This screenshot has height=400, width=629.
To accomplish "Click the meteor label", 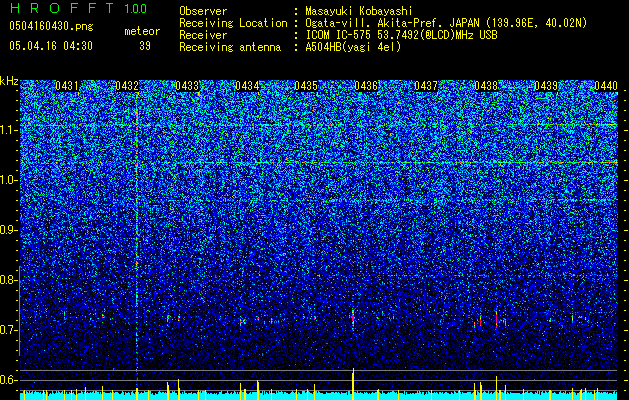I will (x=142, y=31).
